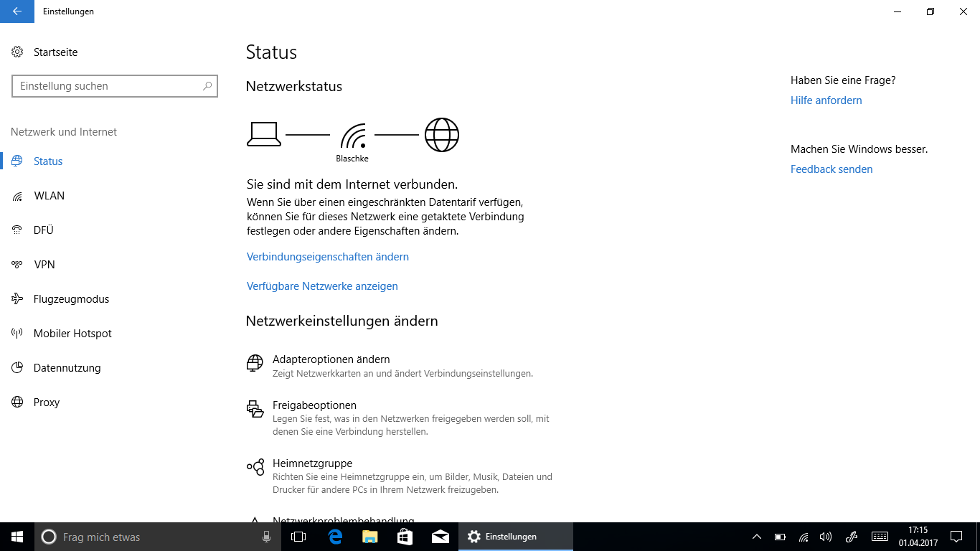Focus the Einstellung suchen field
Image resolution: width=980 pixels, height=551 pixels.
click(108, 86)
